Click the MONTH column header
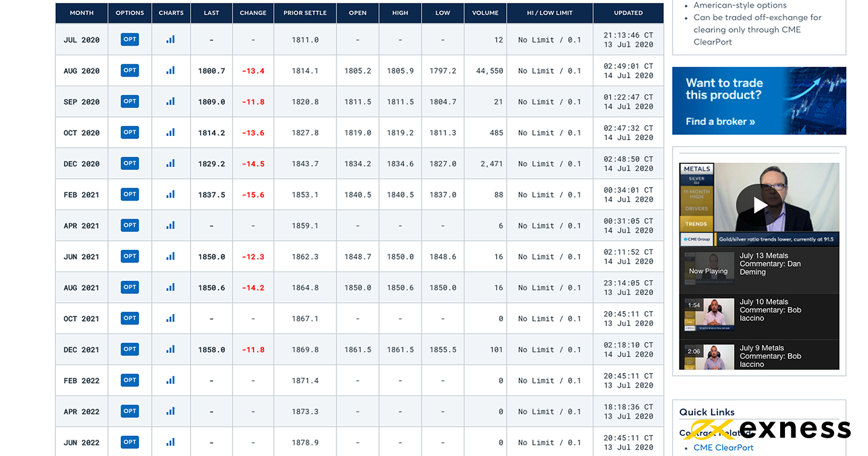 click(x=82, y=13)
